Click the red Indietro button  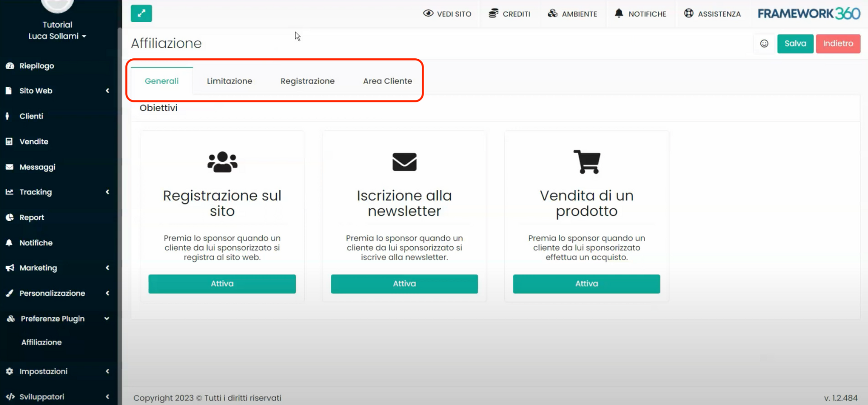click(838, 43)
